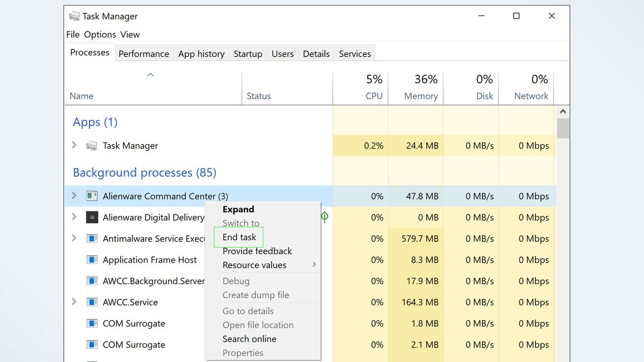The width and height of the screenshot is (644, 362).
Task: Collapse the Task Manager app entry chevron
Action: (x=74, y=145)
